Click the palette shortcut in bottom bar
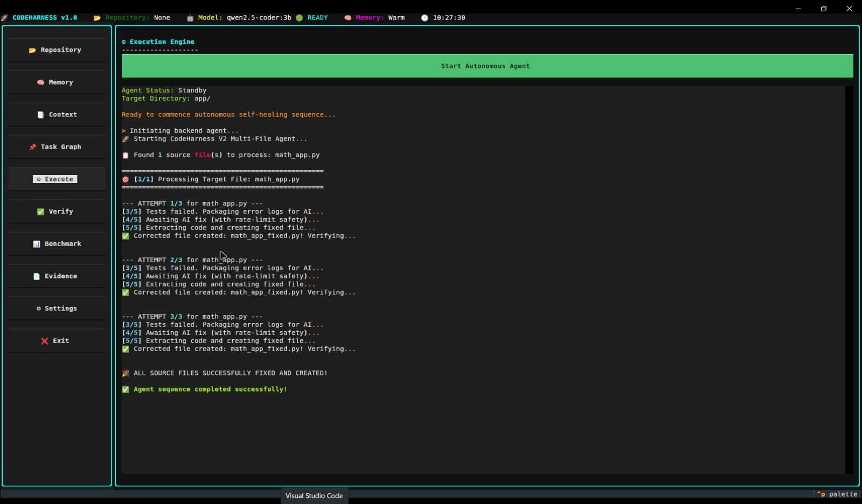The height and width of the screenshot is (504, 862). pyautogui.click(x=837, y=494)
